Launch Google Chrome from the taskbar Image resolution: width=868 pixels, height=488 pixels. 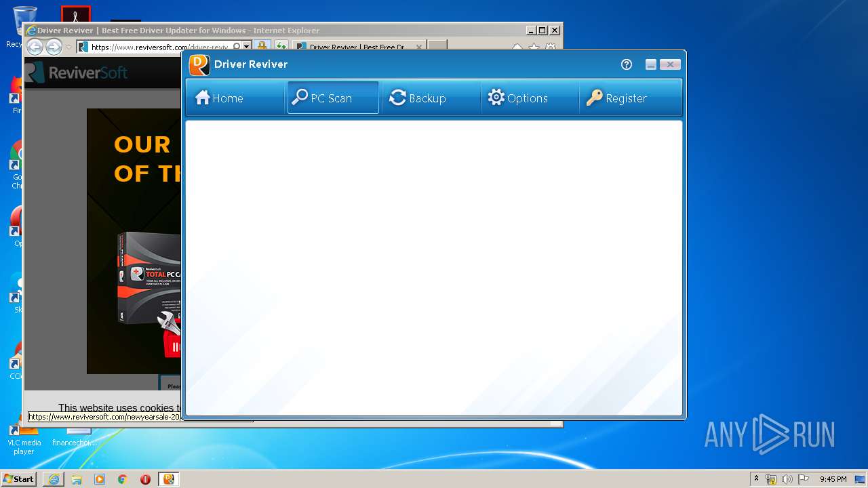click(123, 479)
